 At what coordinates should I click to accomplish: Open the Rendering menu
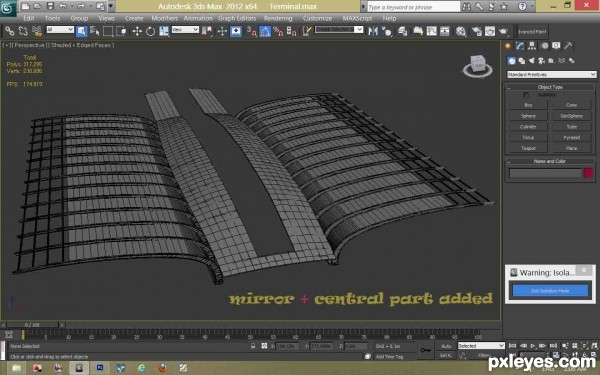point(278,18)
